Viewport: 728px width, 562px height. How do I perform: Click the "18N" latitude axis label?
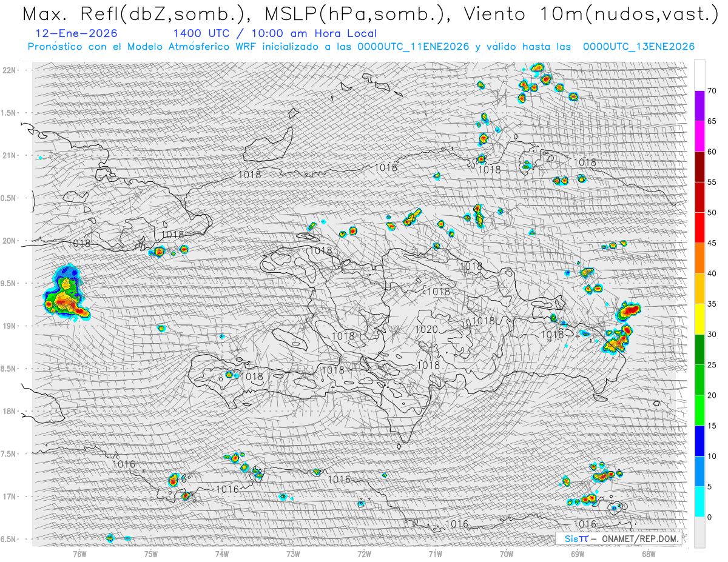coord(9,411)
